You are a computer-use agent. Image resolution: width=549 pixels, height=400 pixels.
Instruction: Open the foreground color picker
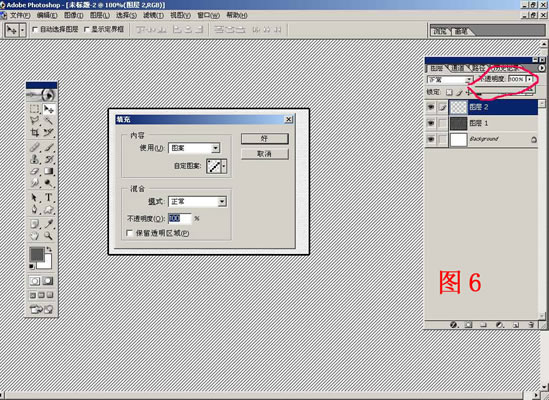click(37, 254)
